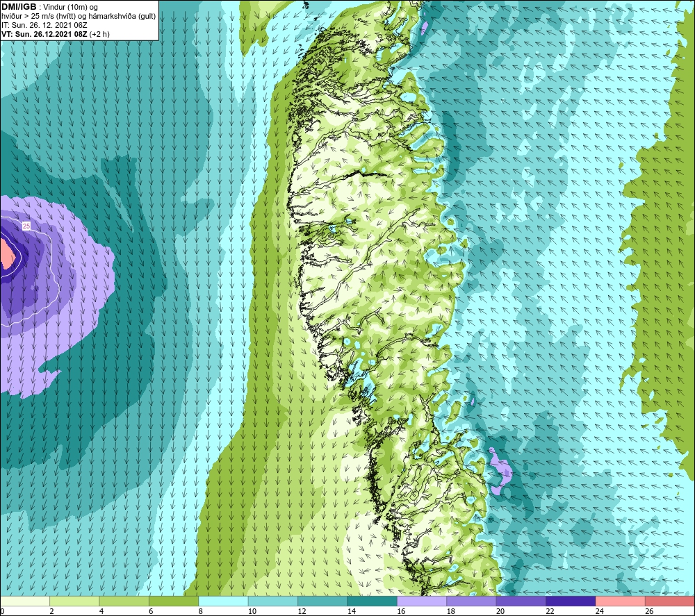Click the "4" label on the scale
Screen dimensions: 695x616
tap(101, 611)
